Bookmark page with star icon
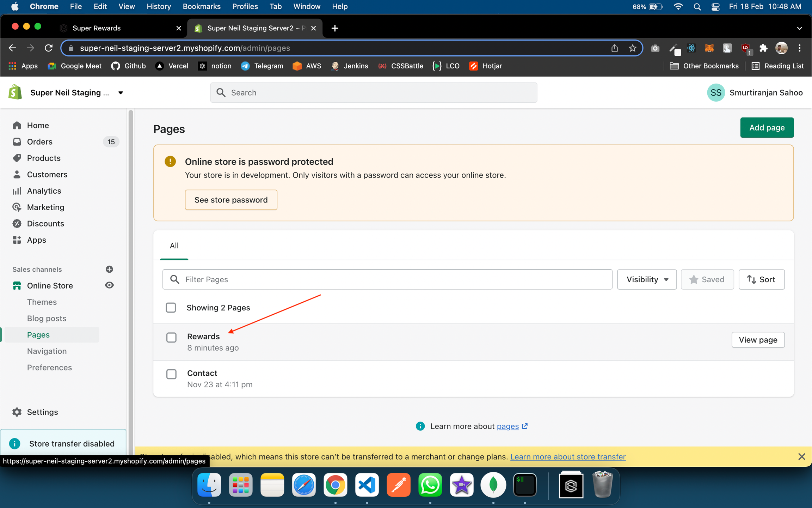Viewport: 812px width, 508px height. pyautogui.click(x=632, y=48)
